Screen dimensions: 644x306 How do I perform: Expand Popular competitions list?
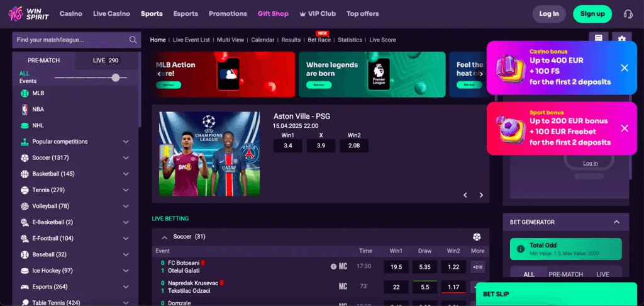pyautogui.click(x=126, y=142)
